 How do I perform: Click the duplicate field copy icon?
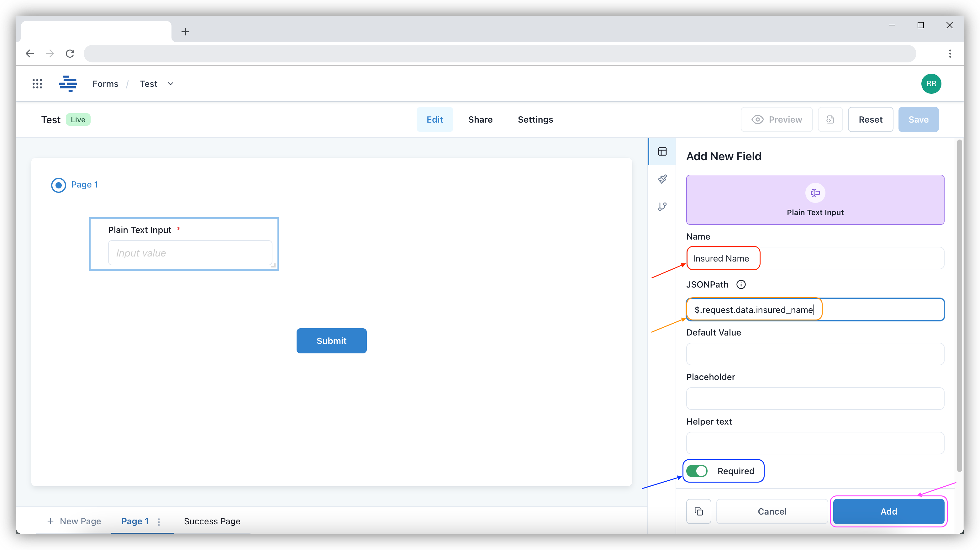click(x=698, y=511)
